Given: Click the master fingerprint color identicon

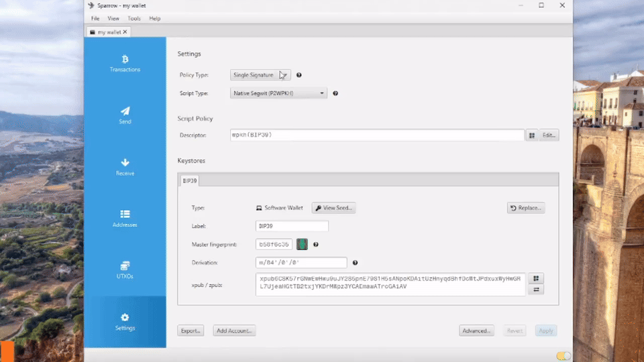Looking at the screenshot, I should coord(302,245).
